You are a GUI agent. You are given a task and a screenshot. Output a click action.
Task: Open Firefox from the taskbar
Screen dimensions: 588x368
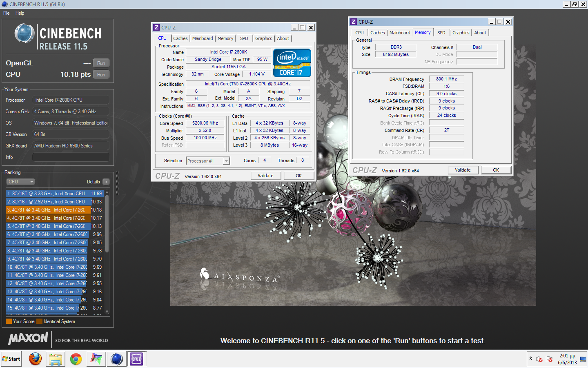35,359
